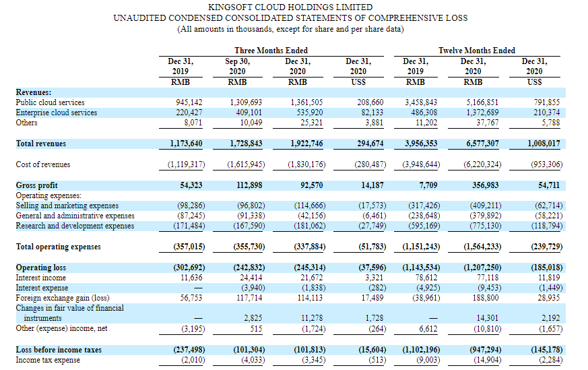Screen dimensions: 588x370
Task: Select the Twelve Months Ended header
Action: [x=477, y=51]
